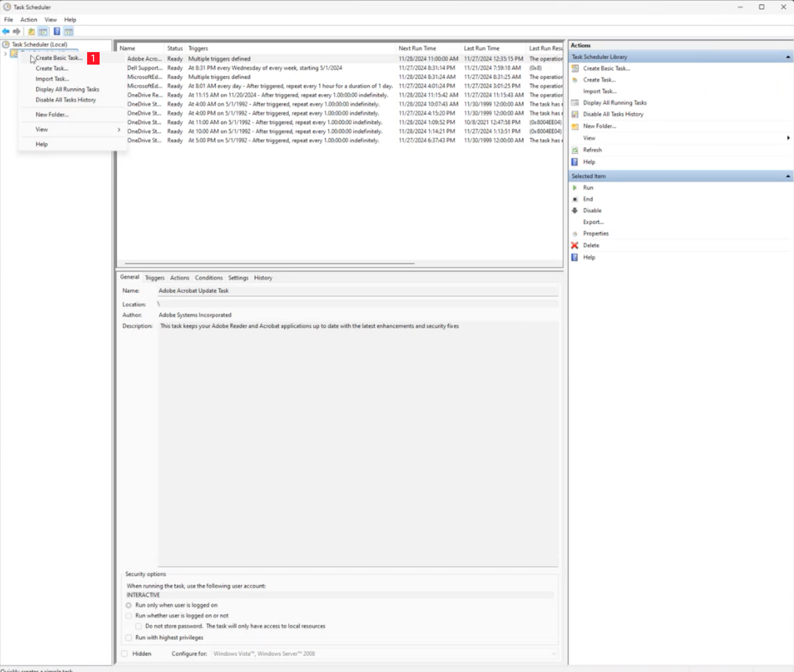Click Create Basic Task icon in Actions pane
This screenshot has height=672, width=794.
pyautogui.click(x=575, y=68)
